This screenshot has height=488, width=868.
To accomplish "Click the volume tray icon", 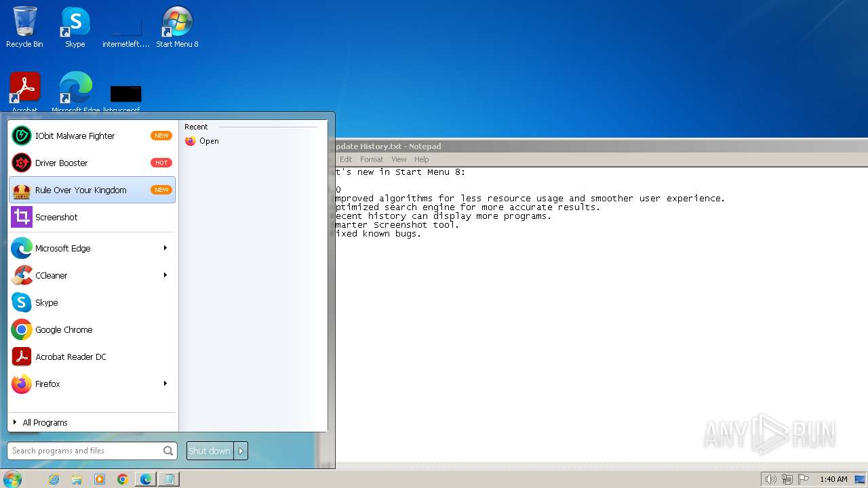I will (x=770, y=479).
